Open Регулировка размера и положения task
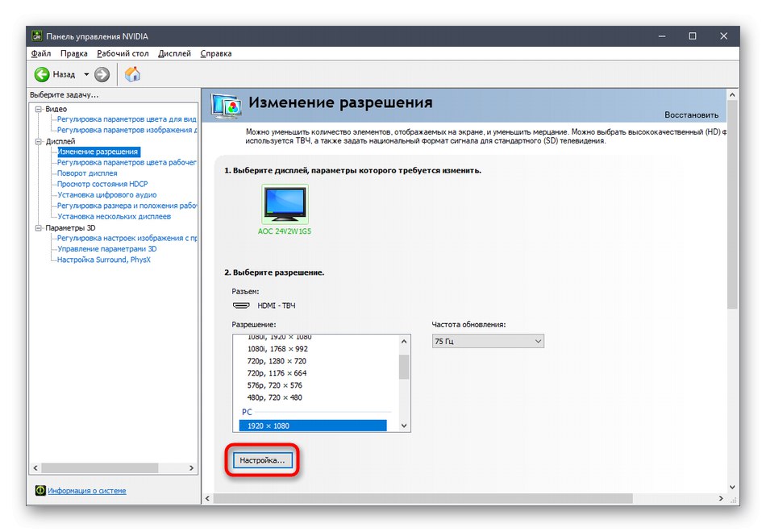Viewport: 766px width, 532px height. tap(127, 206)
